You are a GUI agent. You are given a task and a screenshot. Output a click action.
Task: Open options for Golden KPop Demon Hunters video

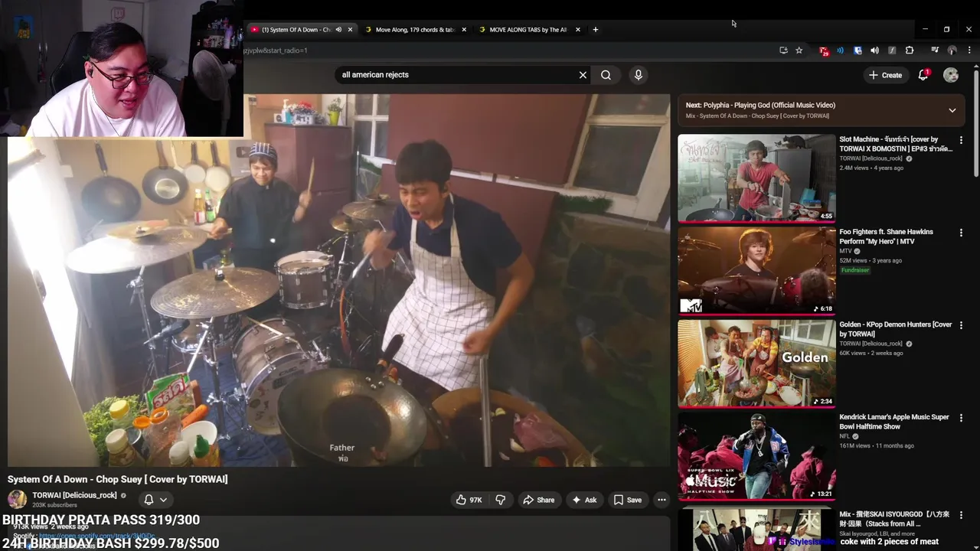[961, 325]
